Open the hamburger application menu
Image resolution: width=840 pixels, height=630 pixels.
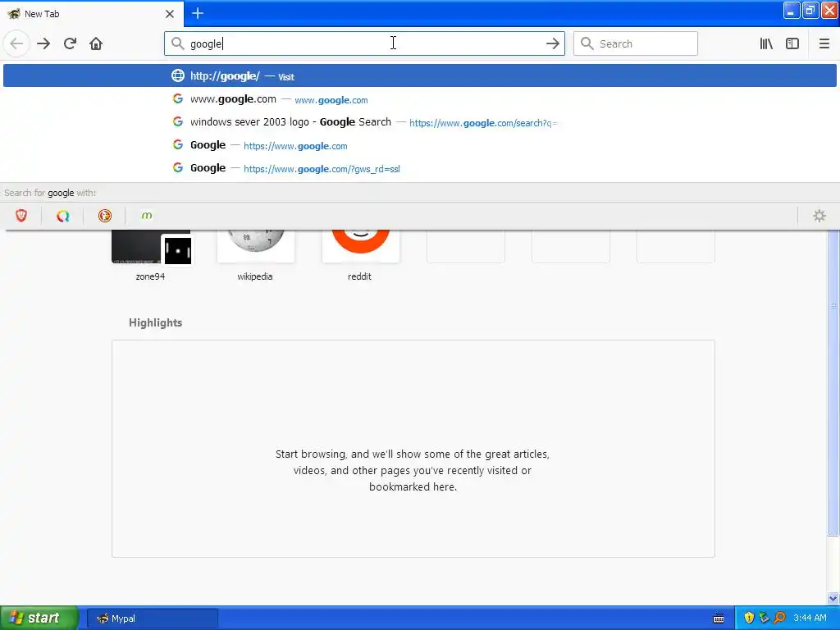tap(824, 43)
